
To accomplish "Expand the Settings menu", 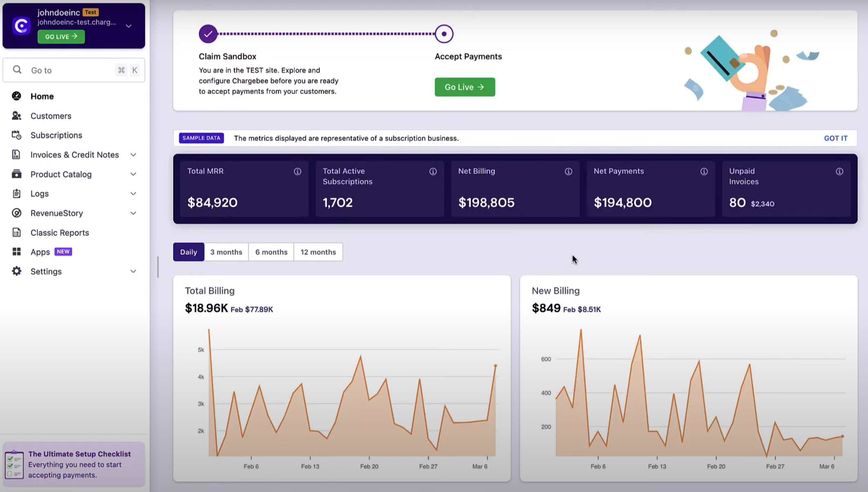I will pyautogui.click(x=133, y=271).
